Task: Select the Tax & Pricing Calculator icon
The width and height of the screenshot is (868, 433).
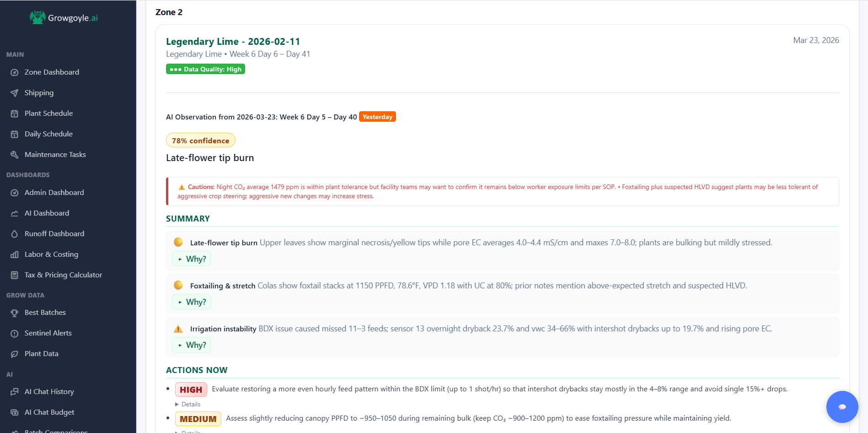Action: point(15,275)
